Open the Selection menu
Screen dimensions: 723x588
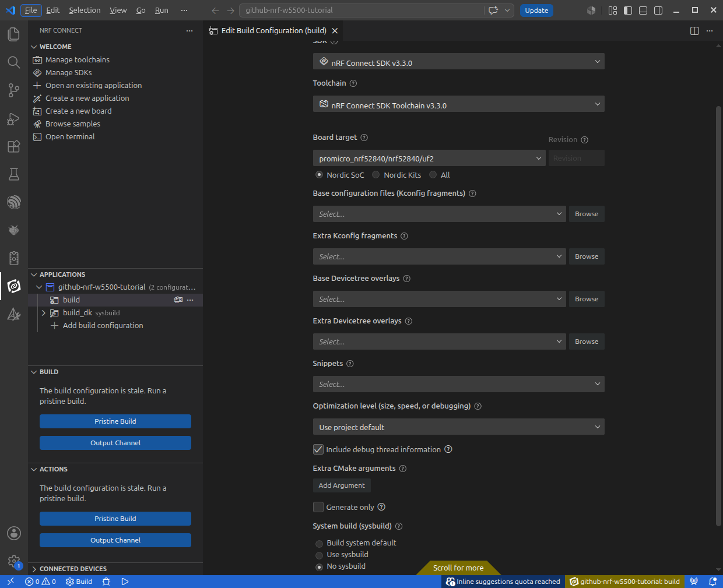(85, 10)
